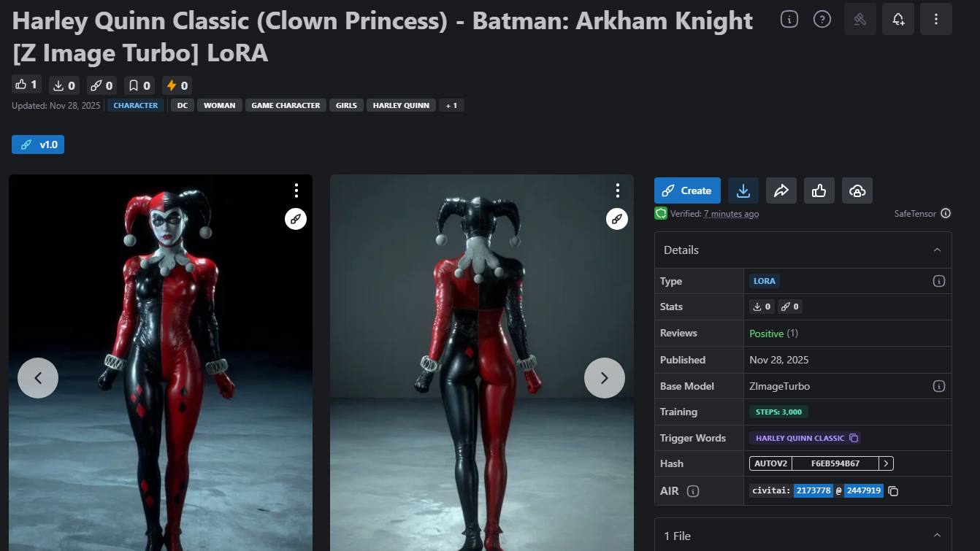Copy the F6EB594B67 hash value
The width and height of the screenshot is (980, 551).
click(x=835, y=463)
